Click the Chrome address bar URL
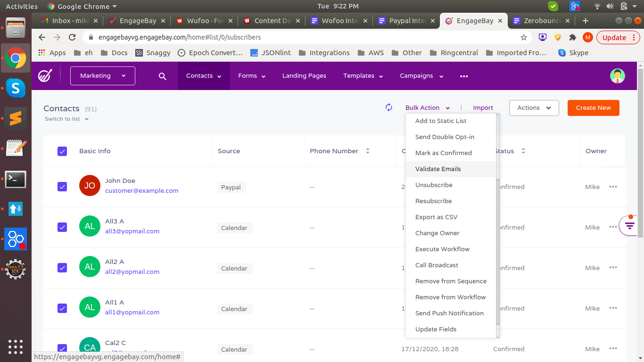This screenshot has height=362, width=644. pyautogui.click(x=179, y=37)
